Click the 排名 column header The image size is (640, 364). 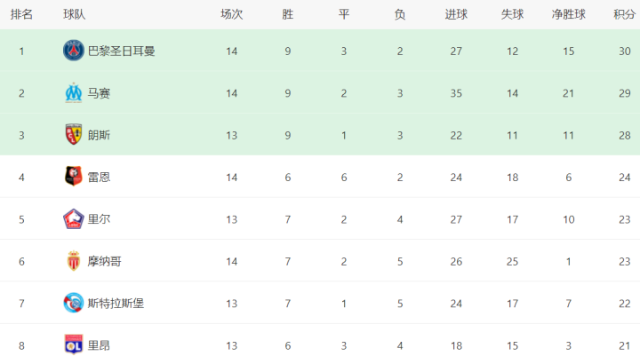21,14
